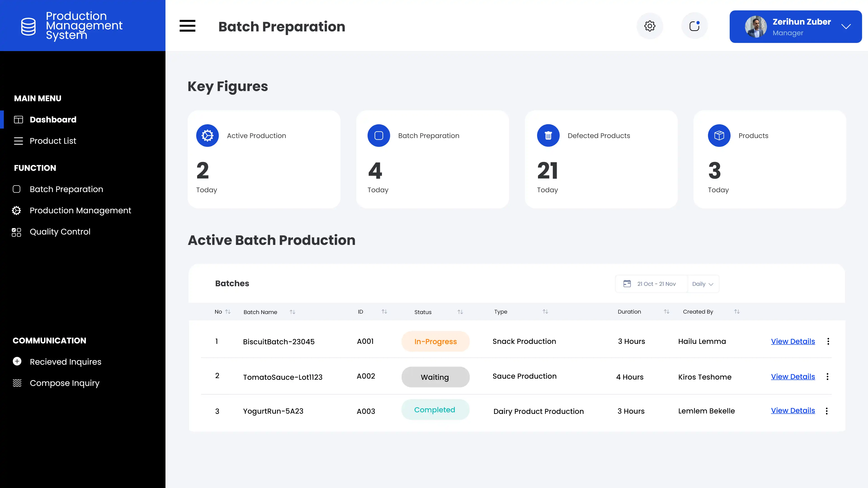Sort table by Batch Name
This screenshot has width=868, height=488.
click(x=292, y=312)
